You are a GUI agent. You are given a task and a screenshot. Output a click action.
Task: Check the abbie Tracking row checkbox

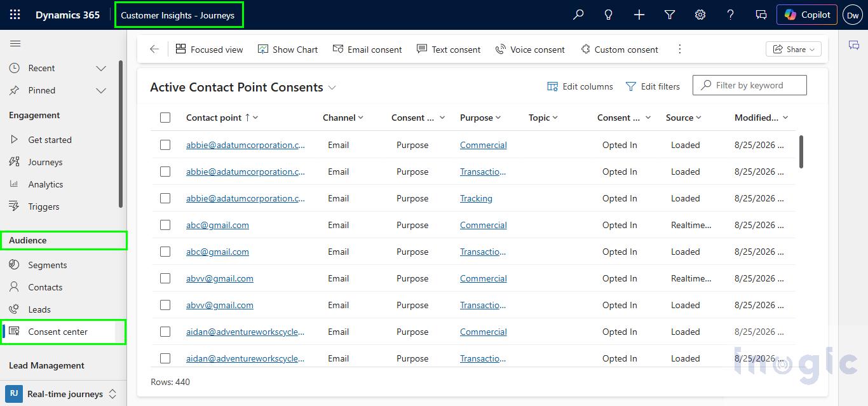tap(165, 198)
